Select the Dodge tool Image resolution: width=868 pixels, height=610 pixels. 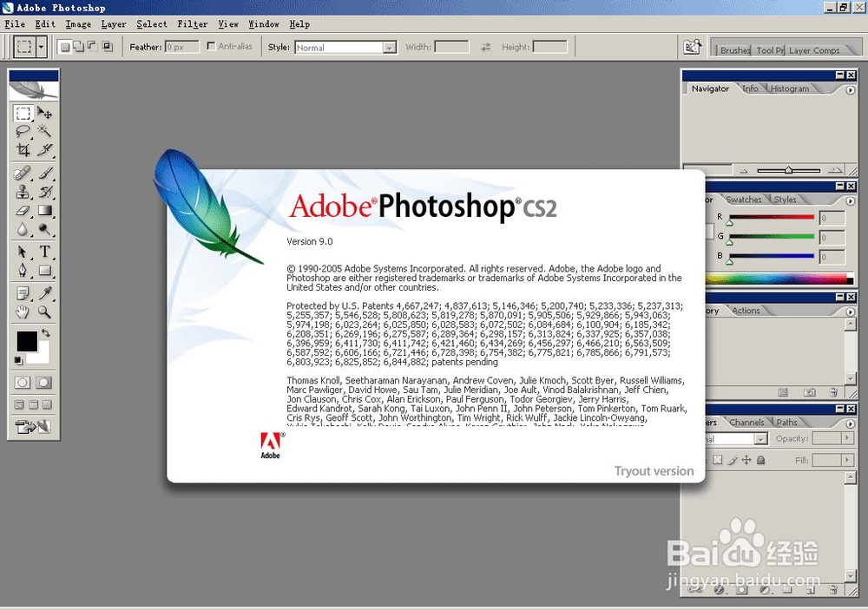coord(45,229)
